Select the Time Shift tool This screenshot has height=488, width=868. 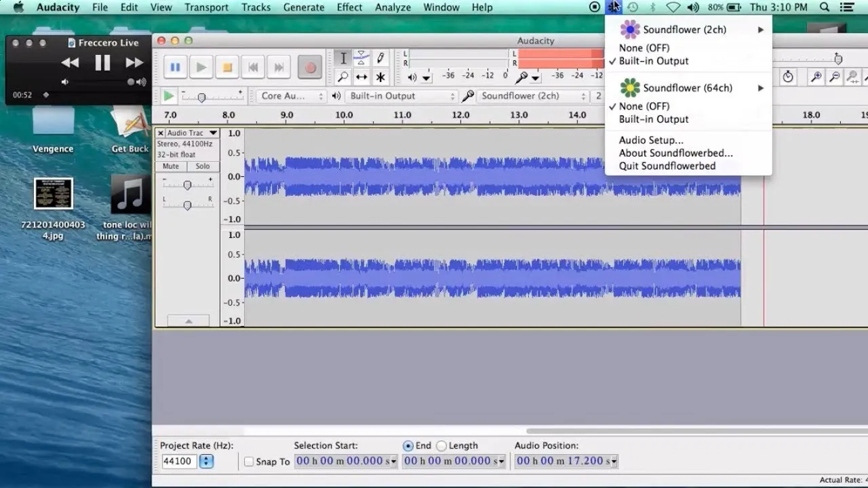click(362, 77)
